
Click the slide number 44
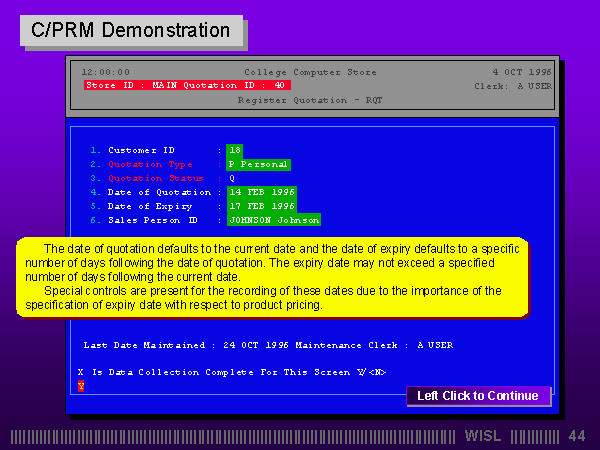pyautogui.click(x=576, y=436)
